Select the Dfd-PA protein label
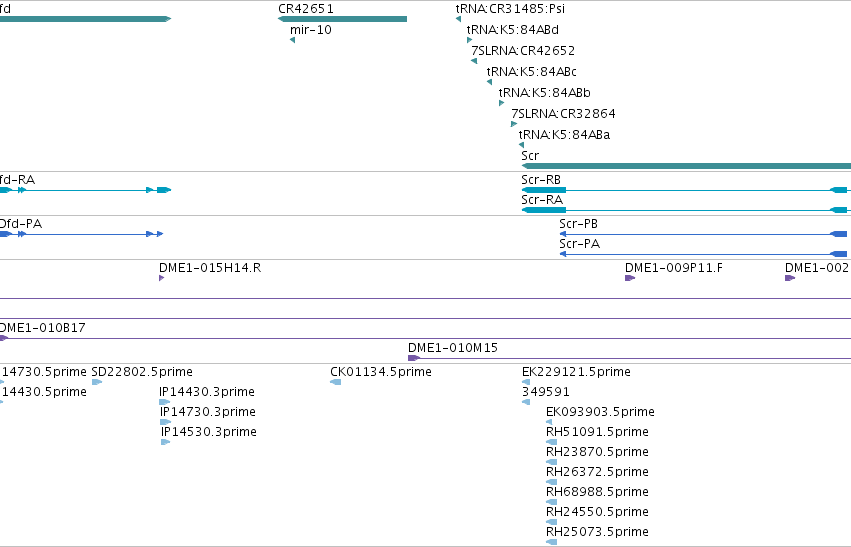The height and width of the screenshot is (547, 851). pyautogui.click(x=21, y=224)
